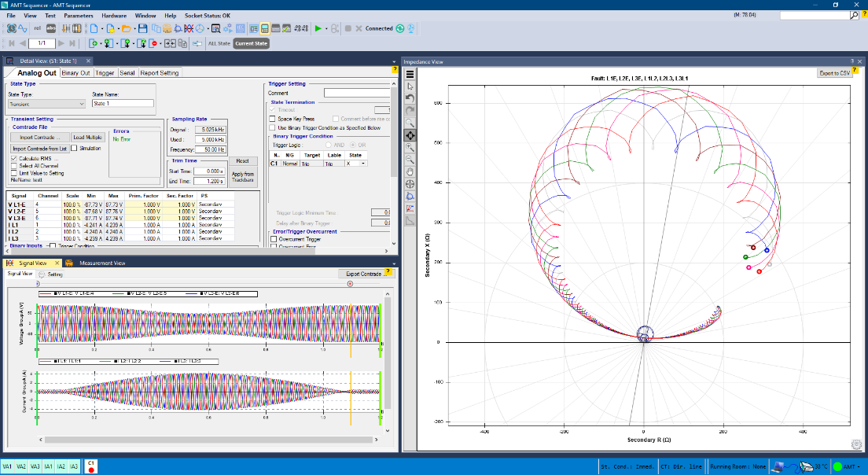Select the pan/move tool in Impedance View

coord(410,135)
